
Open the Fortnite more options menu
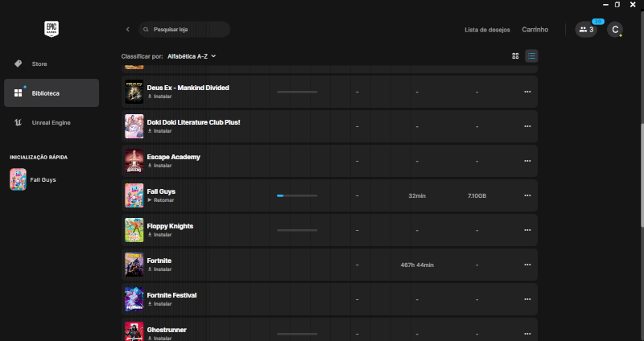(527, 265)
